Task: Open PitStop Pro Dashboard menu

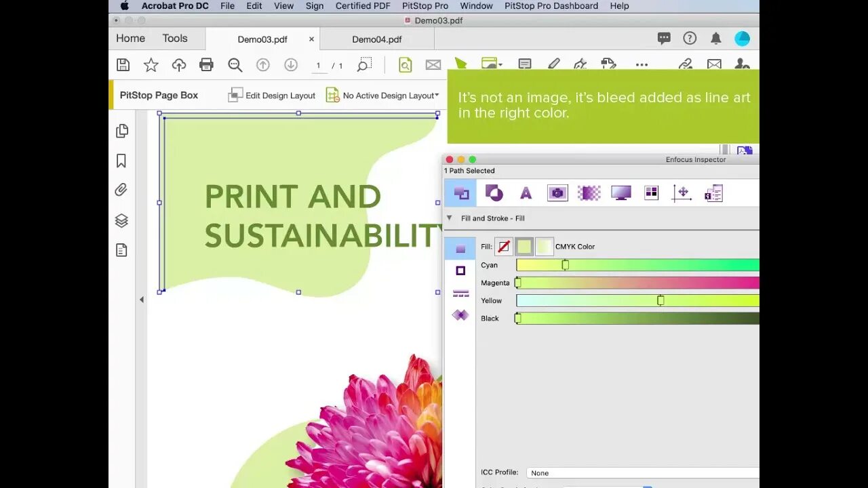Action: click(x=551, y=6)
